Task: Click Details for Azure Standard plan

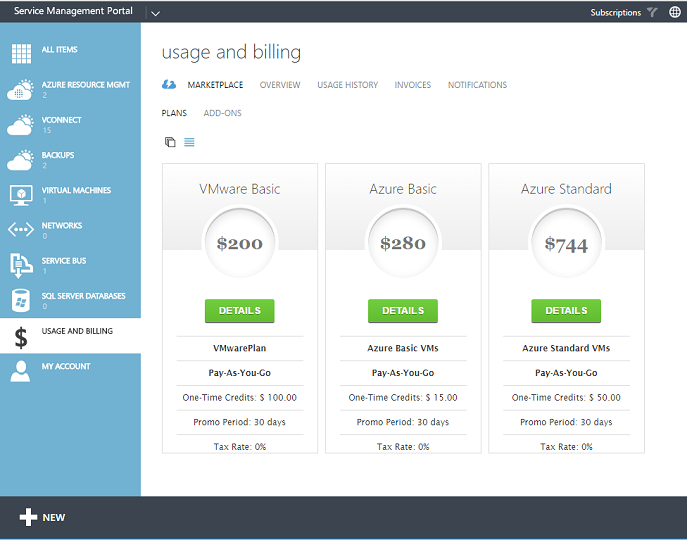Action: [566, 311]
